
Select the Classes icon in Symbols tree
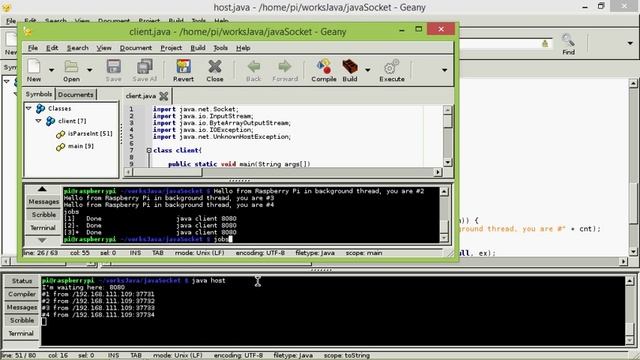40,109
